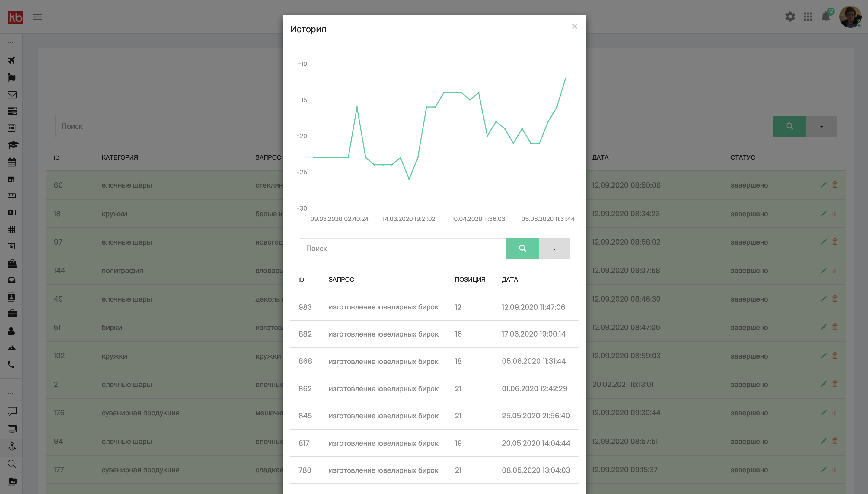Toggle the hamburger menu in header
Viewport: 868px width, 494px height.
37,17
